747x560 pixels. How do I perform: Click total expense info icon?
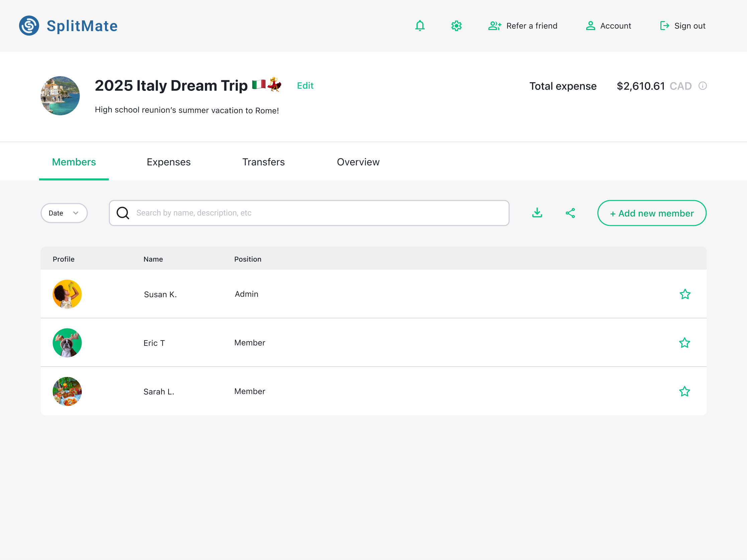(703, 86)
